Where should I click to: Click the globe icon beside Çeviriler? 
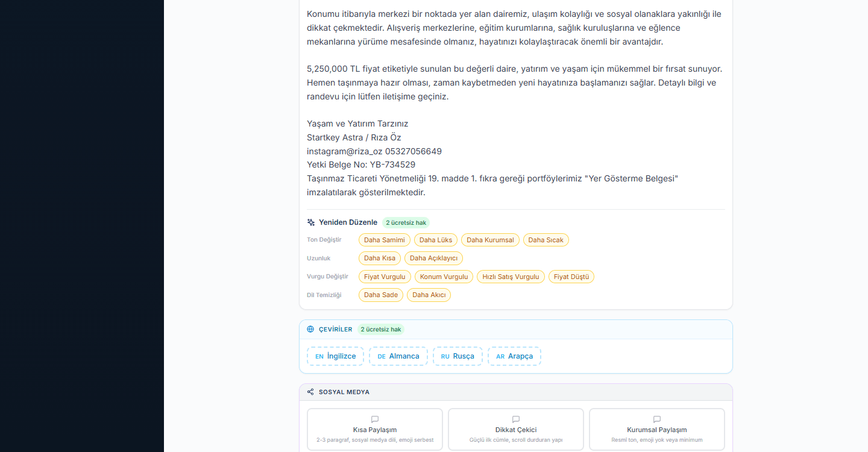click(310, 329)
